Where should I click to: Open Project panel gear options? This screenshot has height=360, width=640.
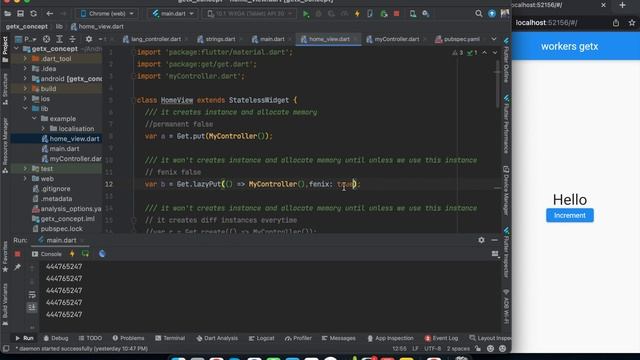click(x=89, y=39)
